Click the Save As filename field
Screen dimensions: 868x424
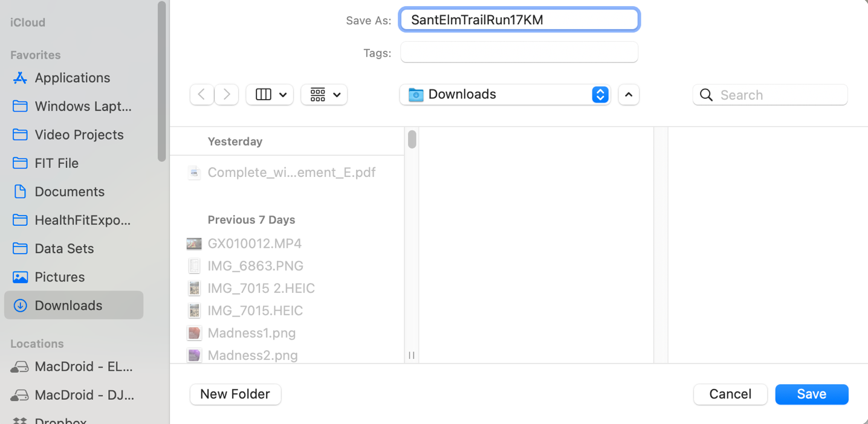click(519, 20)
